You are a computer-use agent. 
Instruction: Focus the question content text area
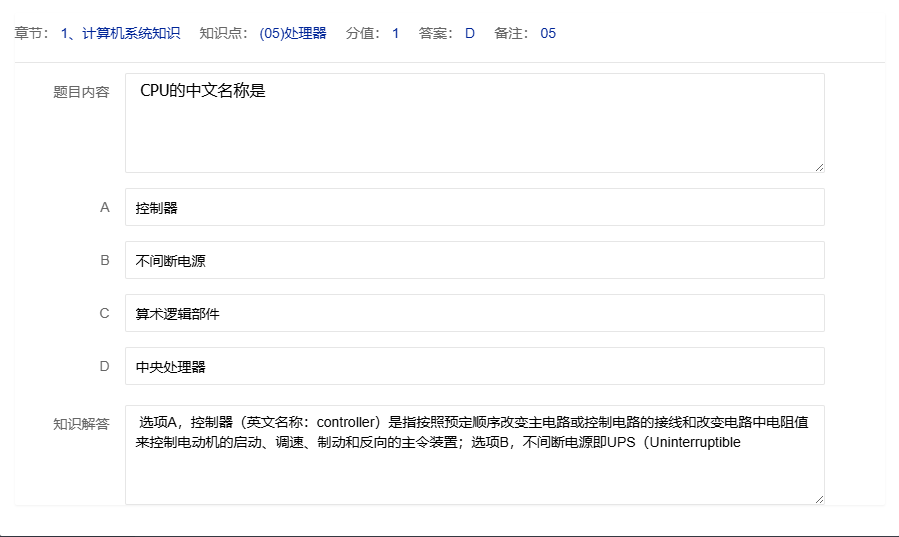point(474,122)
